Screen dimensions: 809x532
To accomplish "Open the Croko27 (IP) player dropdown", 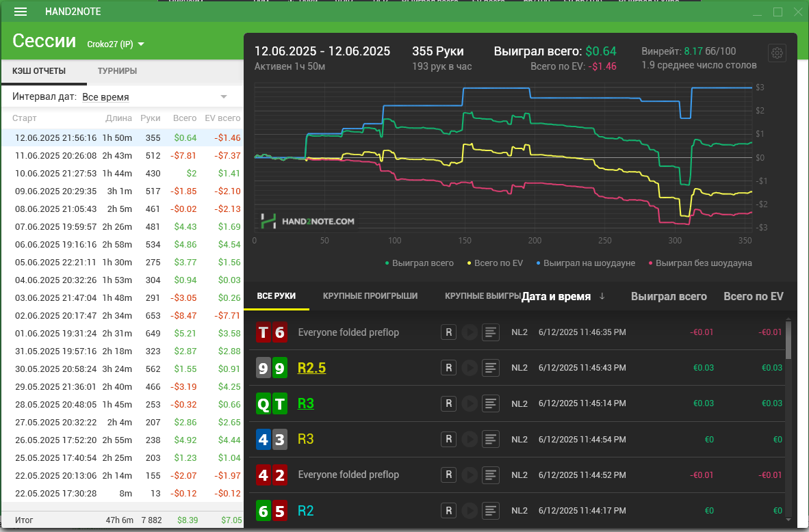I will pos(116,44).
